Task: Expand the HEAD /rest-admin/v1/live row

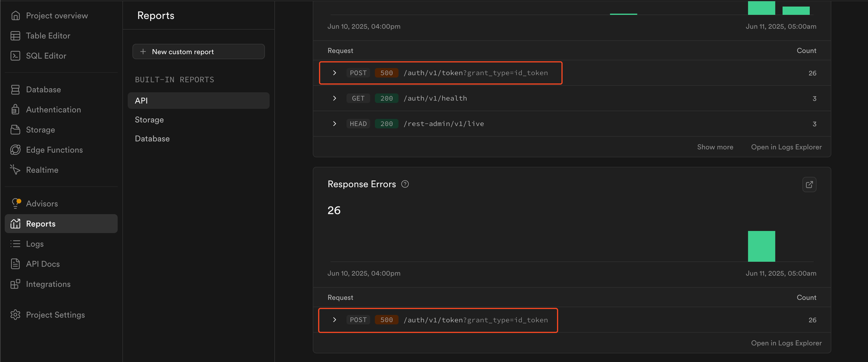Action: pos(334,124)
